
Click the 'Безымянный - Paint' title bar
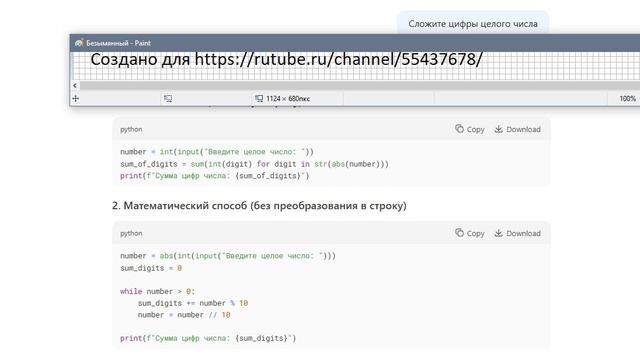point(355,43)
